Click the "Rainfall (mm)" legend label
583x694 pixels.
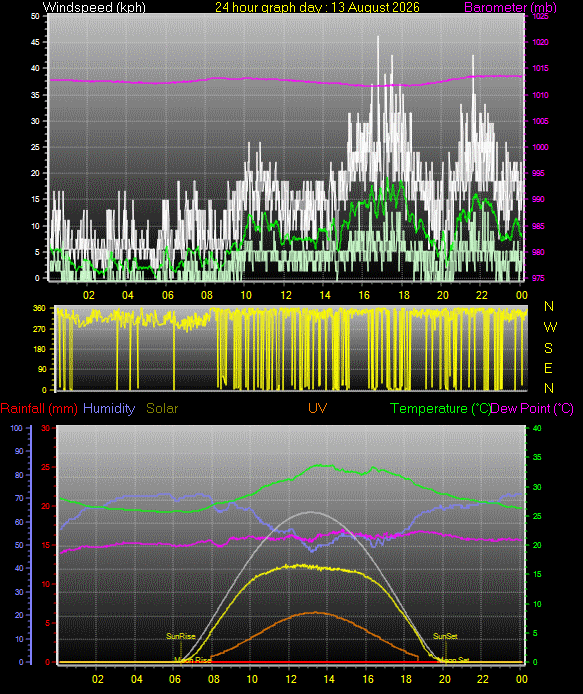pos(39,408)
